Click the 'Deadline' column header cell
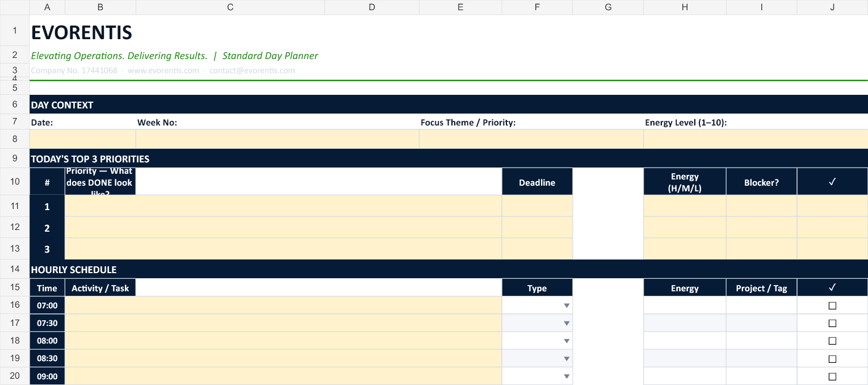This screenshot has height=385, width=868. point(537,182)
